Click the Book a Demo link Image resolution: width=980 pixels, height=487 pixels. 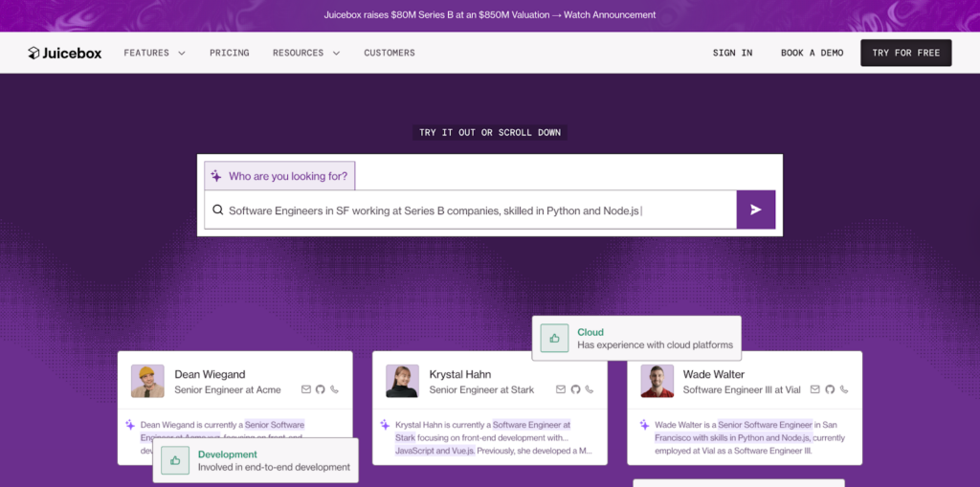(x=812, y=54)
